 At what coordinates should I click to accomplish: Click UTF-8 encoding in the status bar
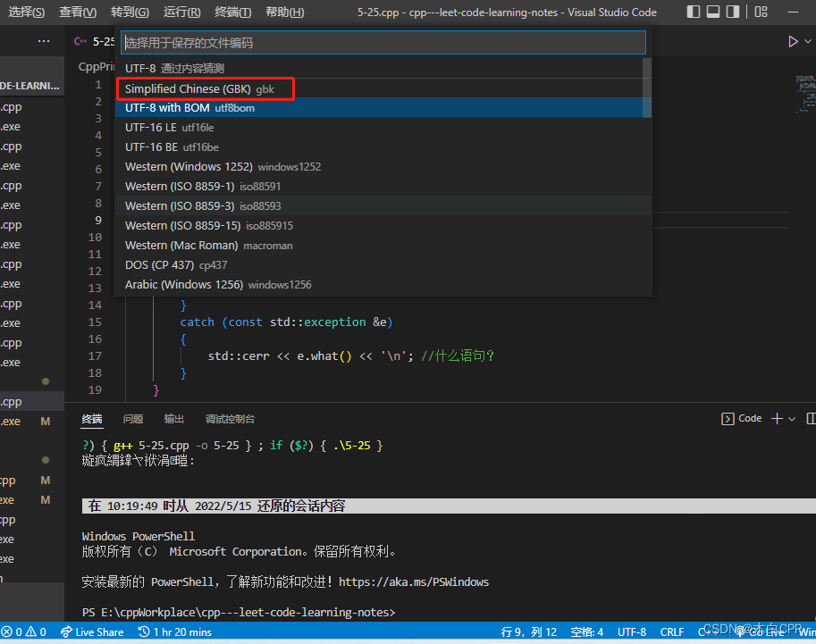[x=631, y=631]
